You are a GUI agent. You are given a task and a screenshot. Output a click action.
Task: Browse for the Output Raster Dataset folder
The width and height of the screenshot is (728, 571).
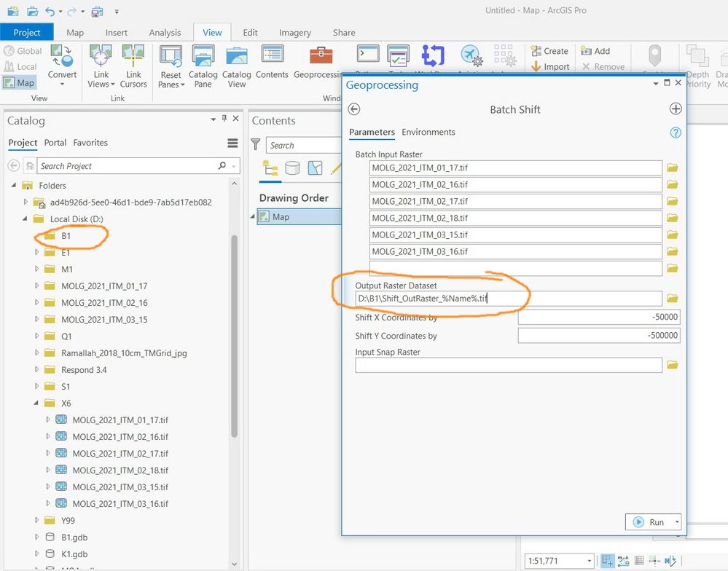(x=672, y=299)
